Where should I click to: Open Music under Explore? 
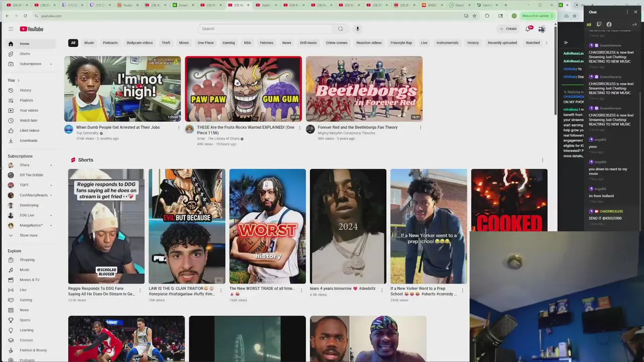pyautogui.click(x=30, y=270)
